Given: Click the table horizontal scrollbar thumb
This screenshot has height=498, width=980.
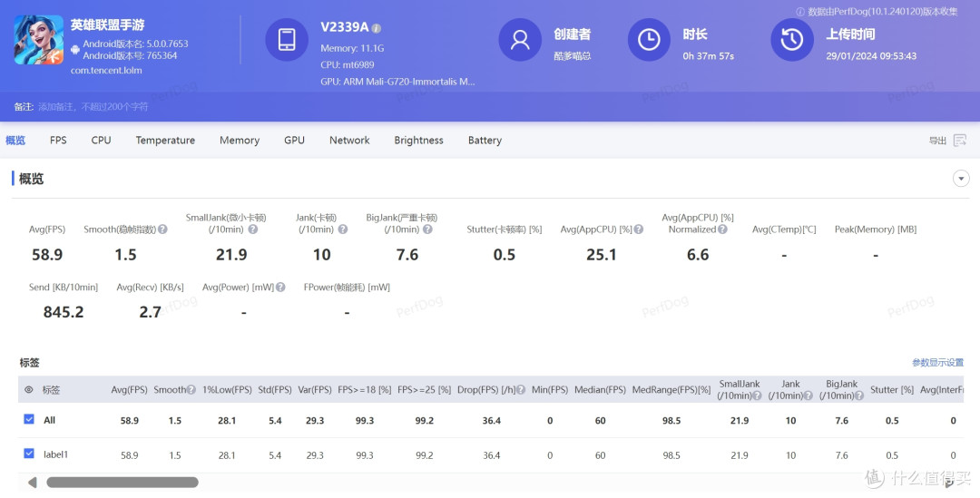Looking at the screenshot, I should point(122,483).
